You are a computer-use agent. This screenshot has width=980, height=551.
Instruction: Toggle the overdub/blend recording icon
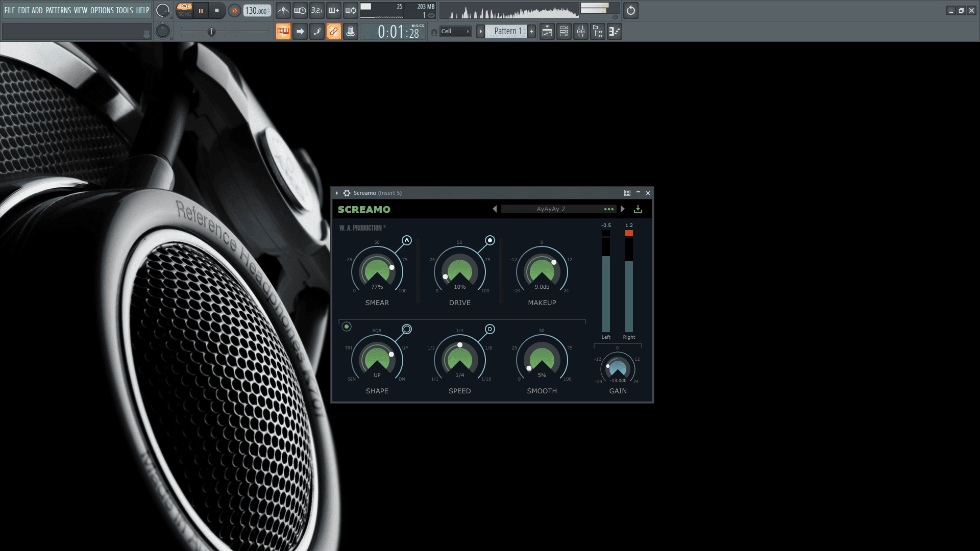click(x=334, y=10)
